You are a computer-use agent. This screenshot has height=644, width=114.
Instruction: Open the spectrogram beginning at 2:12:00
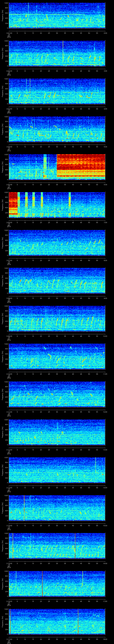[57, 432]
